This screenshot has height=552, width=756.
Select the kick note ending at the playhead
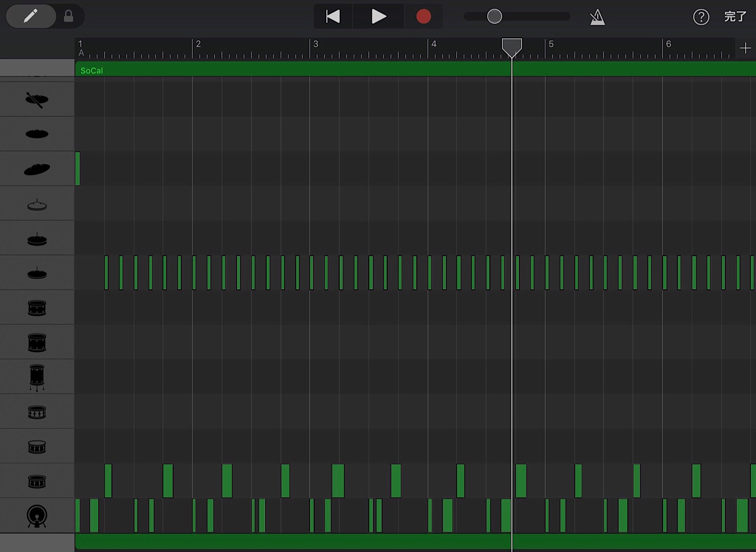tap(506, 516)
